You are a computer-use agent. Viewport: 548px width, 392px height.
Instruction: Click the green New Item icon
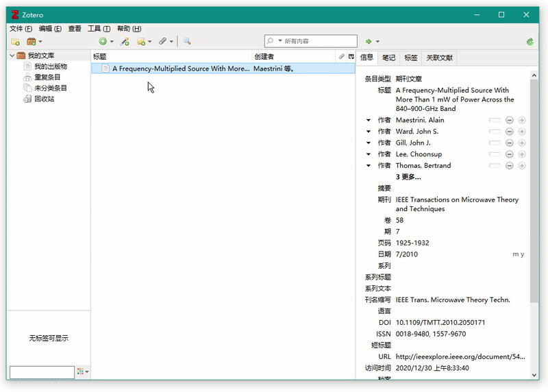104,42
